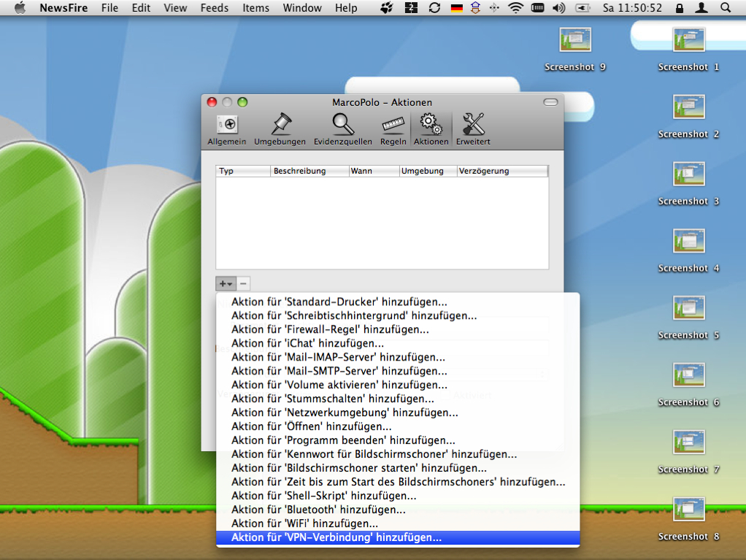Viewport: 746px width, 560px height.
Task: Click the minus remove action button
Action: click(x=243, y=283)
